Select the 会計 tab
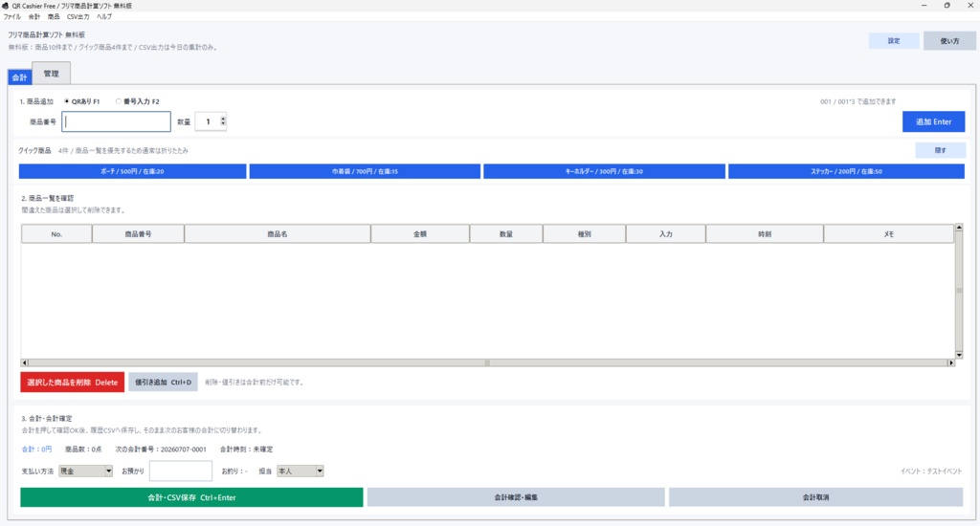The width and height of the screenshot is (980, 526). (x=19, y=77)
